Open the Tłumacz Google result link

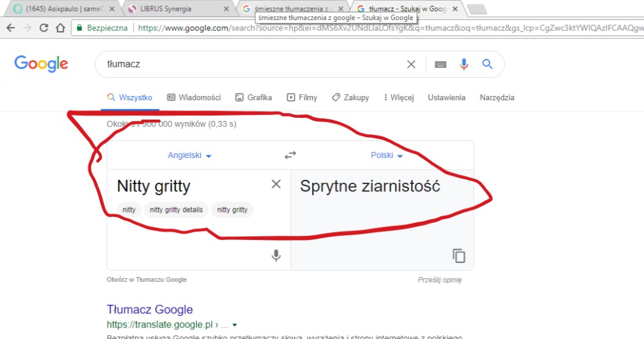pos(149,309)
